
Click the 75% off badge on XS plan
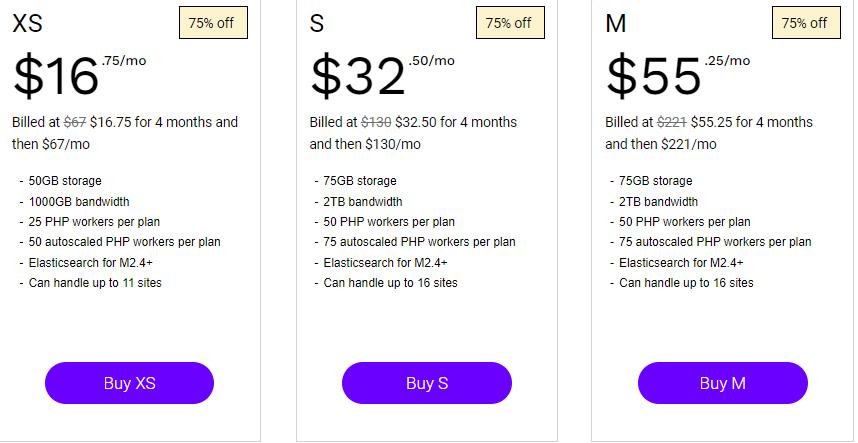click(x=212, y=23)
